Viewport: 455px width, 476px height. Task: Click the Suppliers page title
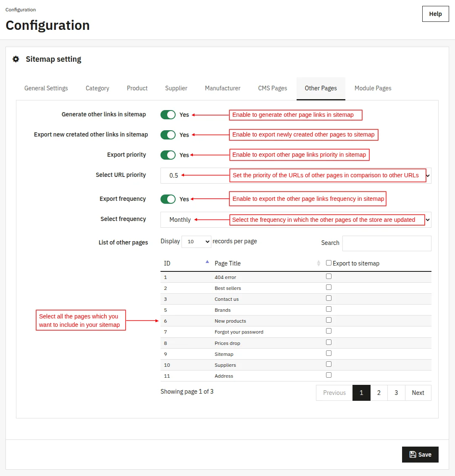click(x=225, y=365)
